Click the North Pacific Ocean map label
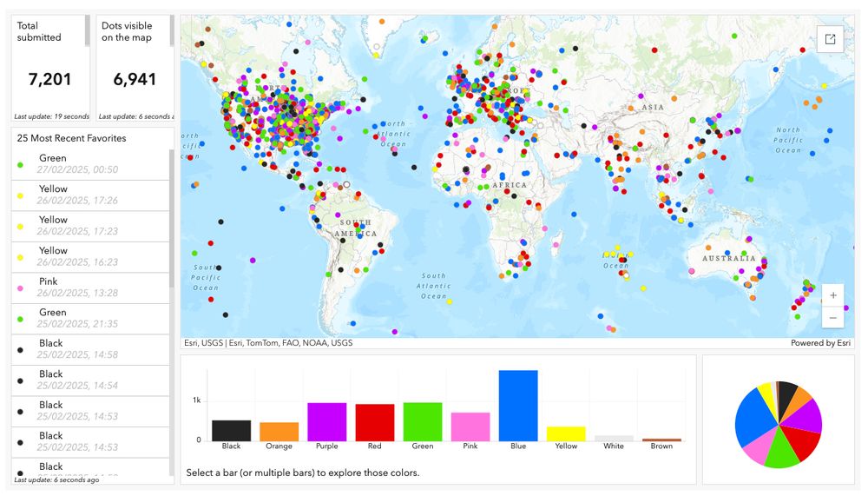Screen dimensions: 868x496 (788, 140)
